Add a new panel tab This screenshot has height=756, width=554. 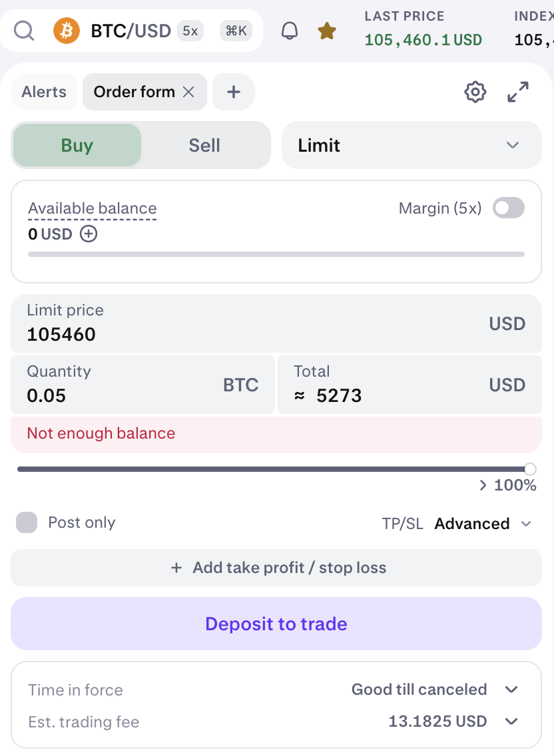[233, 92]
